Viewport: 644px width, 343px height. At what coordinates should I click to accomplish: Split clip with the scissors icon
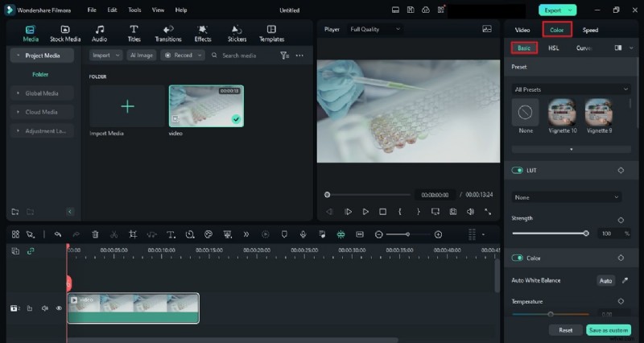pyautogui.click(x=114, y=234)
